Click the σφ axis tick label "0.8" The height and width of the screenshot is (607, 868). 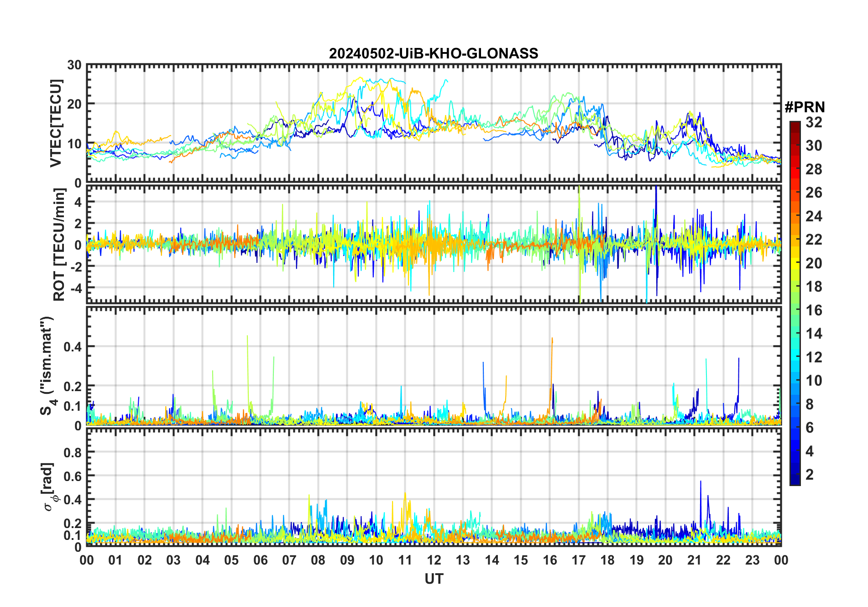[x=73, y=453]
